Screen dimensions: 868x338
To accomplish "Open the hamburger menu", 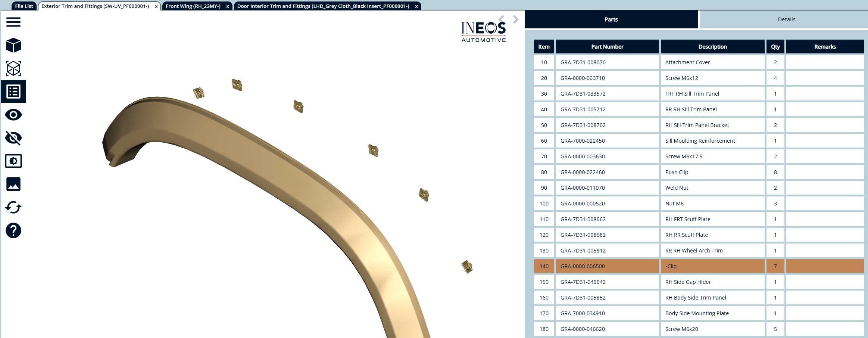I will 13,22.
